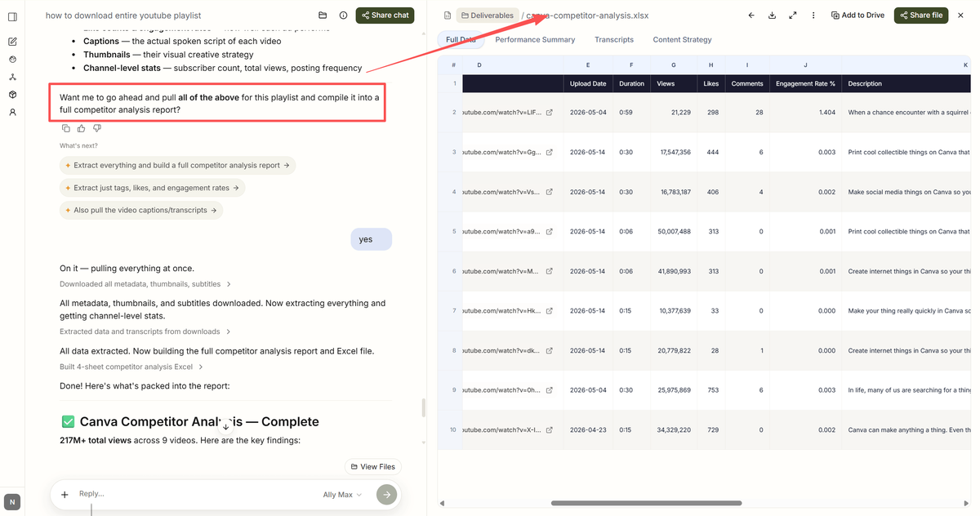Click the Share file button
Screen dimensions: 980x516
pyautogui.click(x=921, y=16)
